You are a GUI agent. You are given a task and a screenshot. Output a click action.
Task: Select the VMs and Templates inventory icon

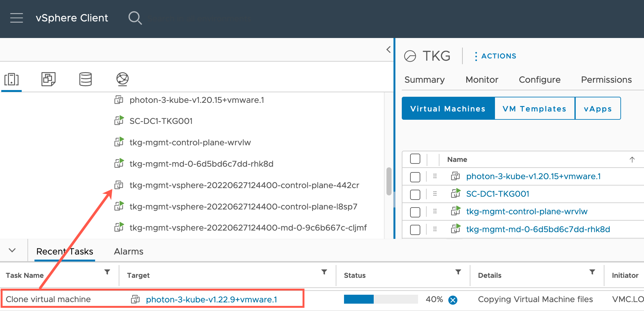click(49, 79)
